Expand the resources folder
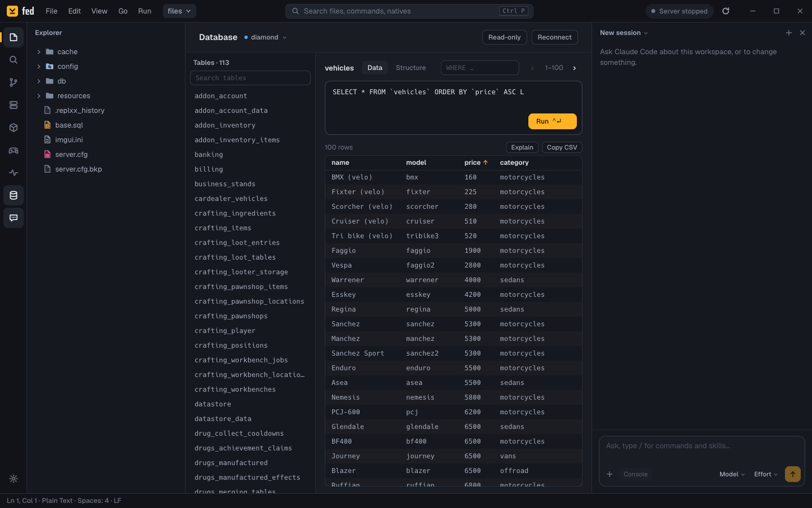This screenshot has width=812, height=508. point(106,96)
